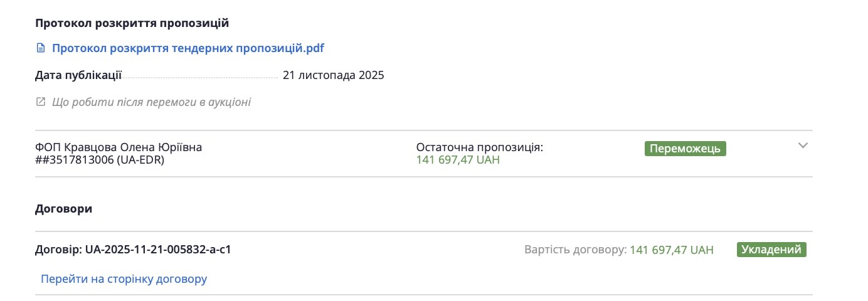Expand the ФОП Кравцова bidder row chevron
Viewport: 868px width, 301px height.
[803, 145]
